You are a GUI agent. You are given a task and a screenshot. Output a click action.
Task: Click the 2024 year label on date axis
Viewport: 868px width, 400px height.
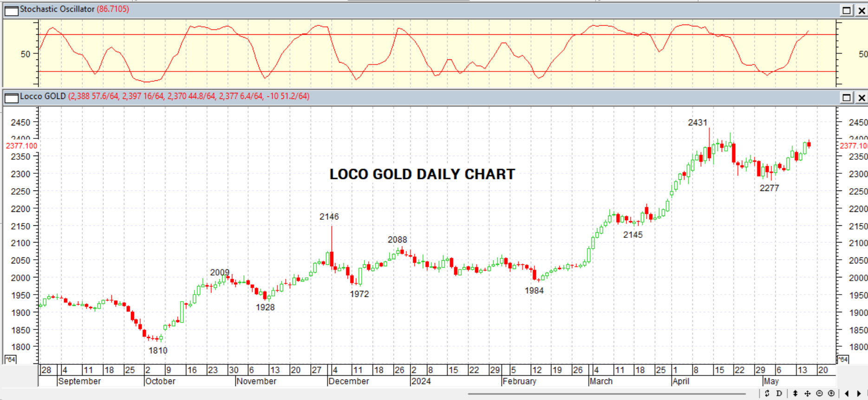(421, 381)
